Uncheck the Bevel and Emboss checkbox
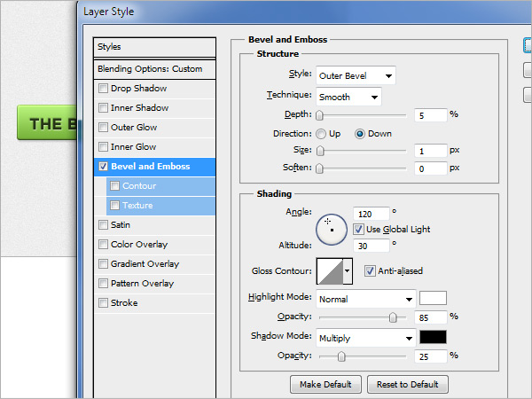The width and height of the screenshot is (532, 399). point(103,167)
